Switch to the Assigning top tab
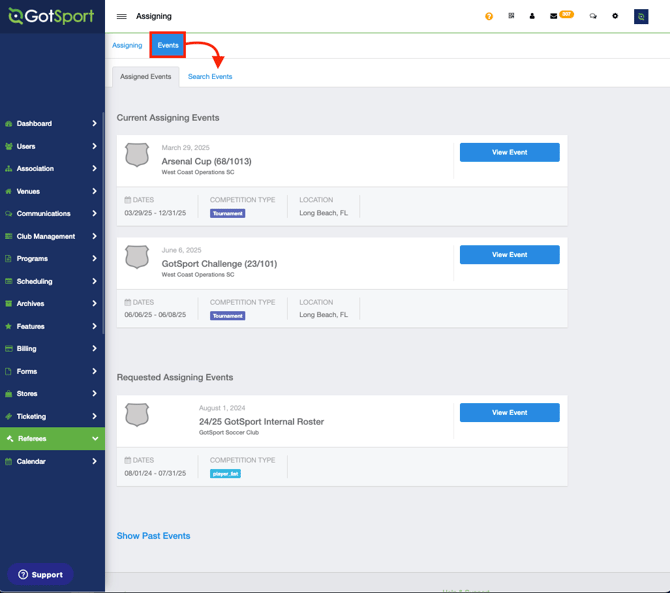 127,45
